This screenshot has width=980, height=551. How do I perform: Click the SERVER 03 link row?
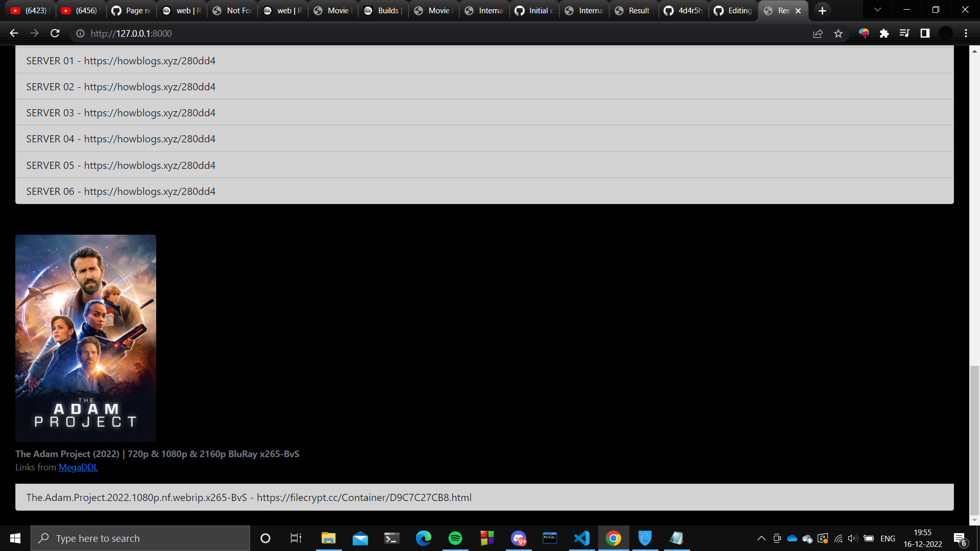click(120, 113)
